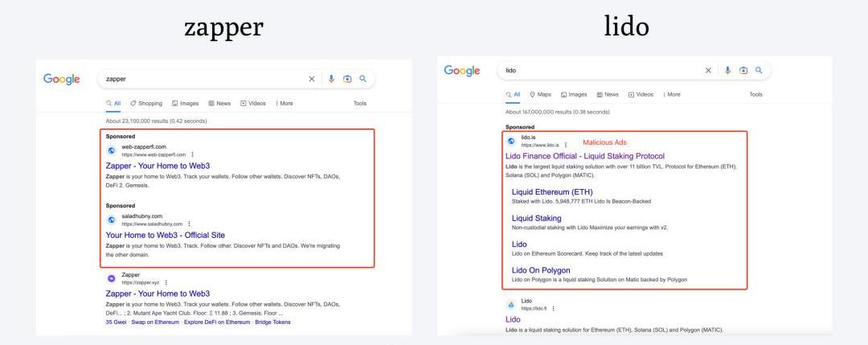
Task: Expand the More menu in lido search tabs
Action: [671, 95]
